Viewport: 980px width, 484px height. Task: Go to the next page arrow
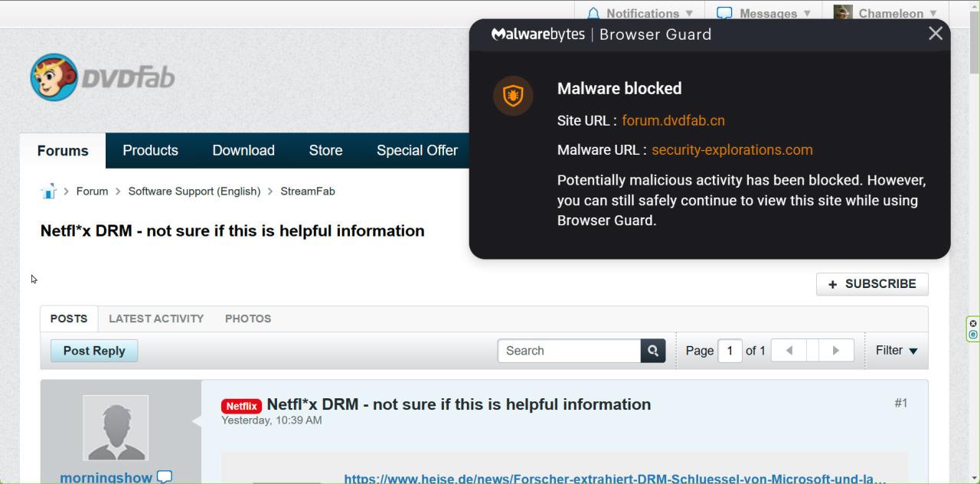pos(835,351)
